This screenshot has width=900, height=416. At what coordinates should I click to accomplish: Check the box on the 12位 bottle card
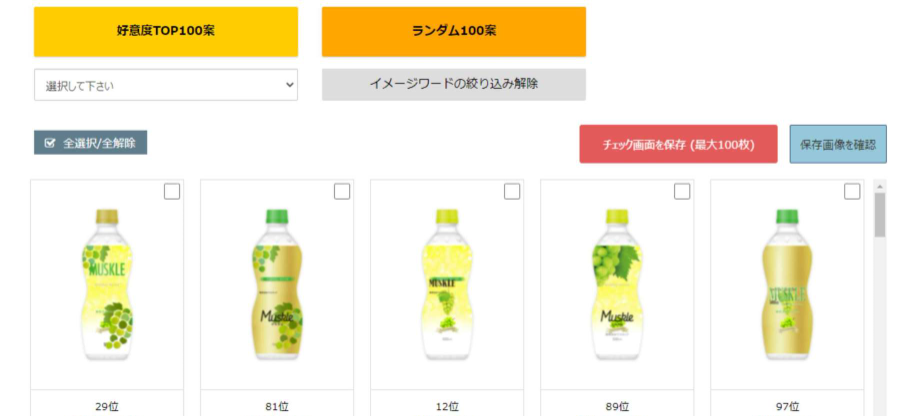tap(512, 192)
